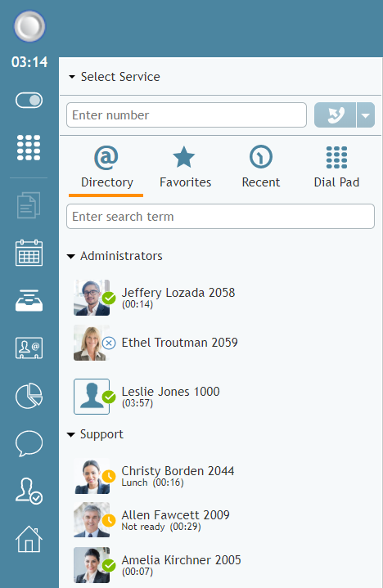Image resolution: width=383 pixels, height=588 pixels.
Task: Open the sidebar dial pad grid icon
Action: [29, 147]
